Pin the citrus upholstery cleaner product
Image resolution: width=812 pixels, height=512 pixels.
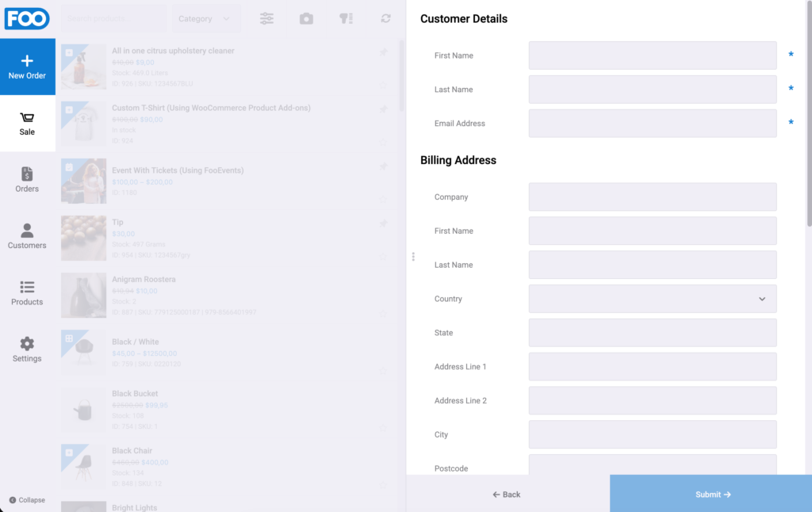tap(383, 52)
